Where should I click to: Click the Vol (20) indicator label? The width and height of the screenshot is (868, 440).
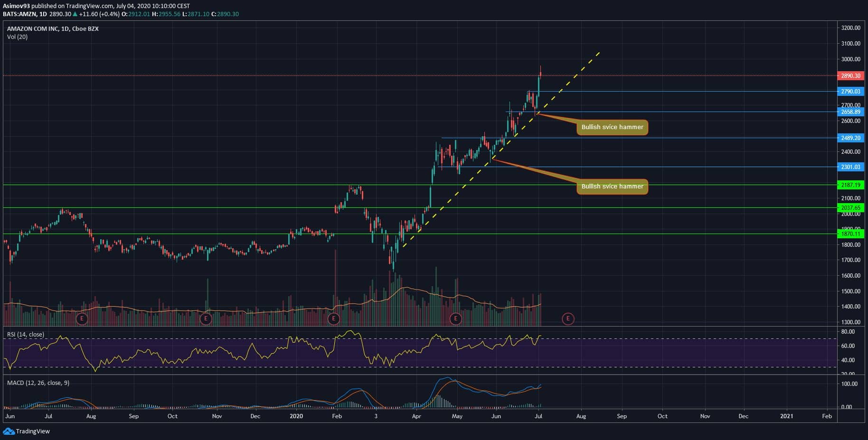pyautogui.click(x=17, y=37)
